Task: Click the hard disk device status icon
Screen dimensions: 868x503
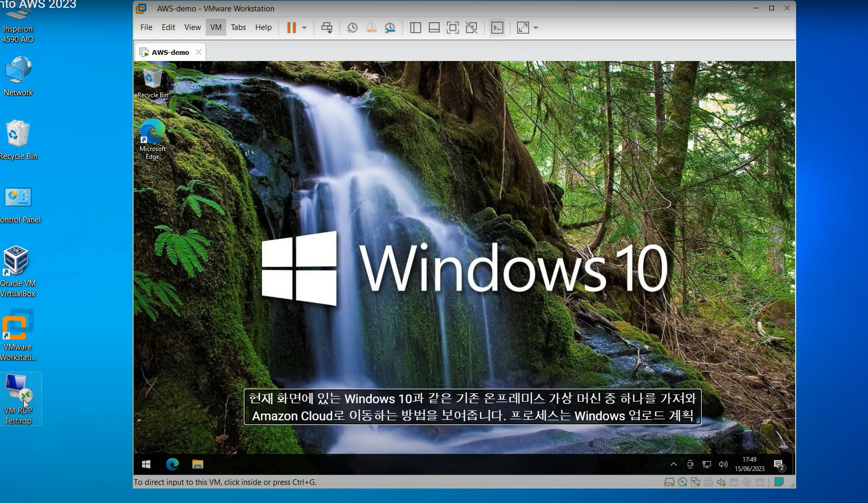Action: point(669,482)
